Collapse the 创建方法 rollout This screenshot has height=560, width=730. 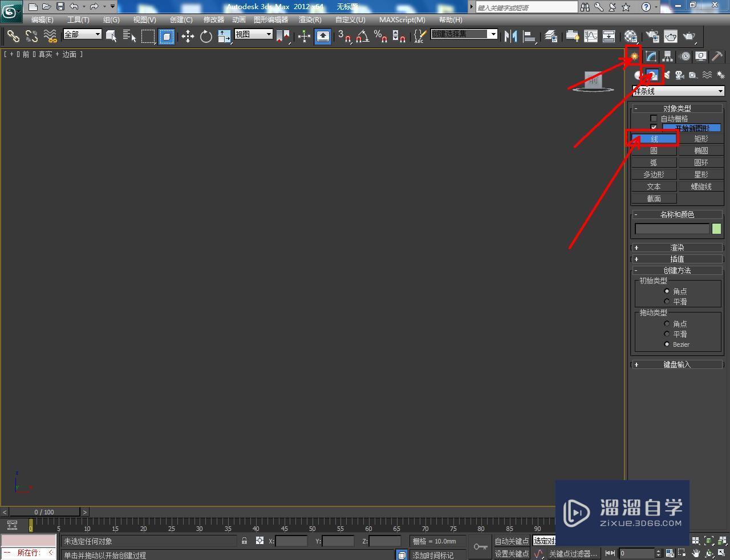(x=678, y=270)
